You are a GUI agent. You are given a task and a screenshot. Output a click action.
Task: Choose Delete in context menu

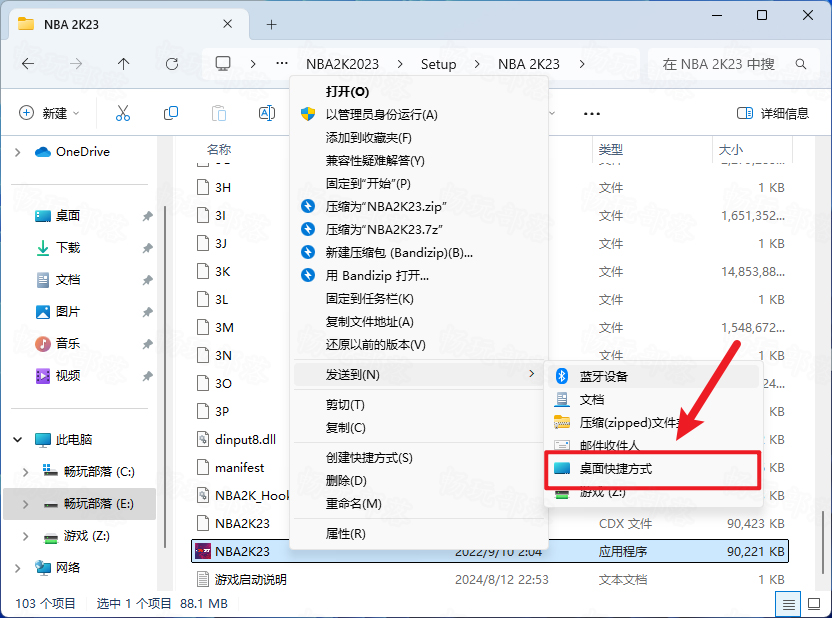(419, 481)
